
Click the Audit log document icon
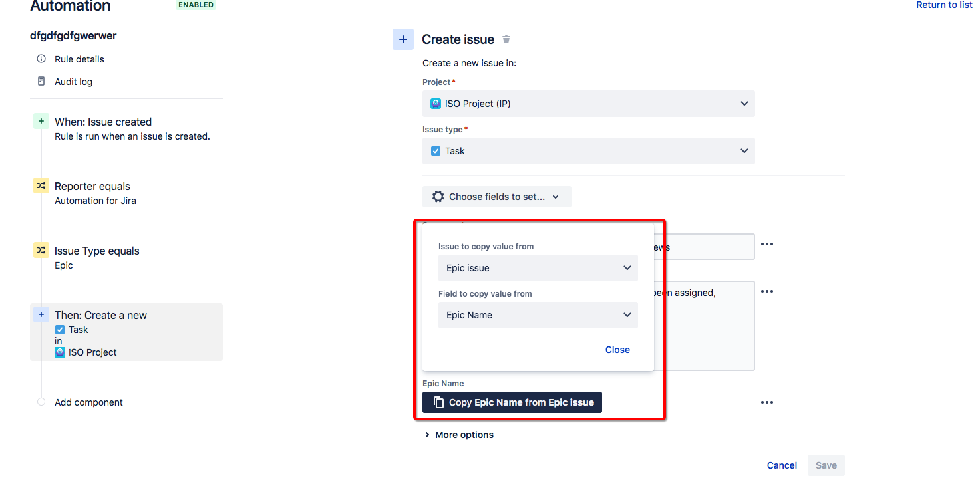[41, 82]
